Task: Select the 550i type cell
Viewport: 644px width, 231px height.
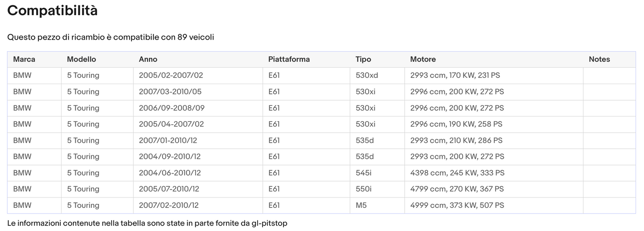Action: pos(363,189)
